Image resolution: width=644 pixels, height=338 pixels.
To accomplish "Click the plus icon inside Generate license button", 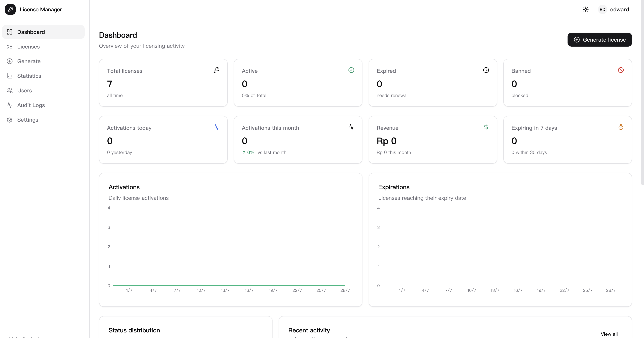I will click(577, 40).
